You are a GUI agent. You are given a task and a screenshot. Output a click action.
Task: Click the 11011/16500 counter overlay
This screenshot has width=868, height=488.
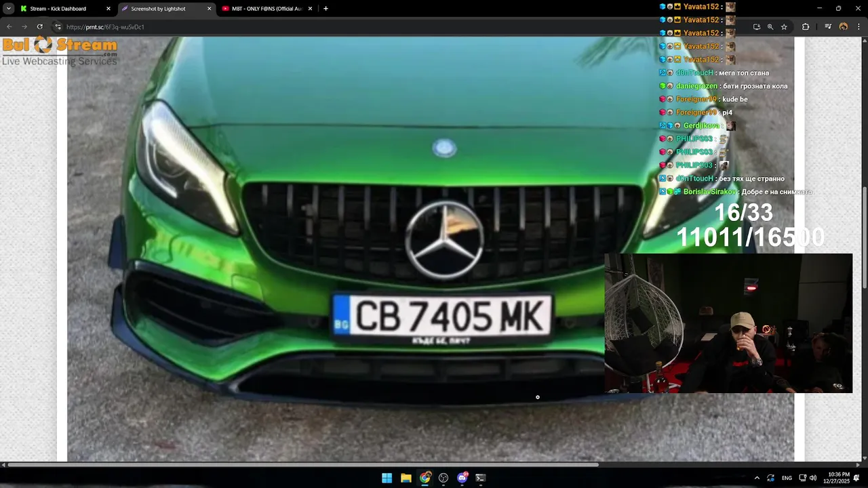(751, 237)
